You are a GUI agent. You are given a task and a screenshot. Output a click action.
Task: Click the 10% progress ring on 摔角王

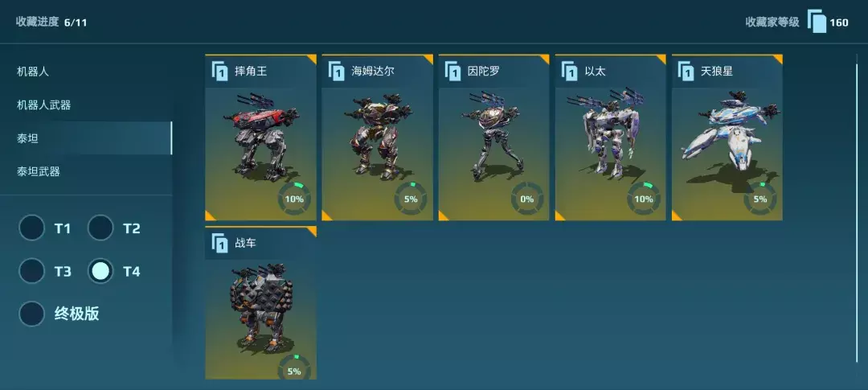coord(294,199)
